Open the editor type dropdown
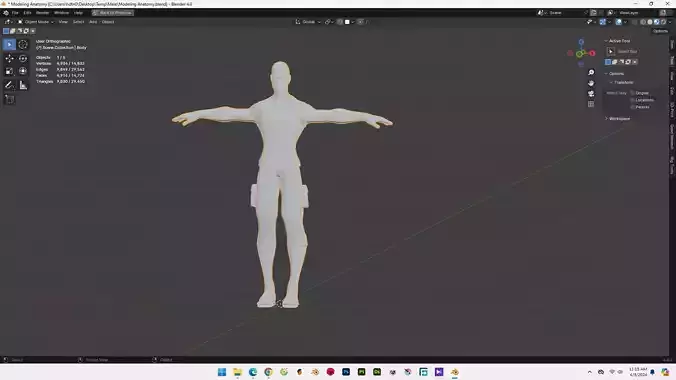The width and height of the screenshot is (676, 380). pyautogui.click(x=8, y=22)
